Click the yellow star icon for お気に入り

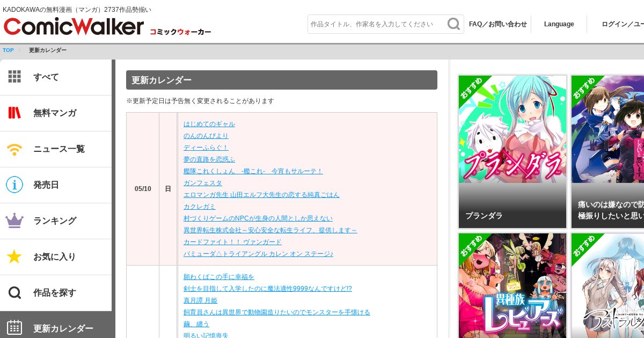(14, 256)
